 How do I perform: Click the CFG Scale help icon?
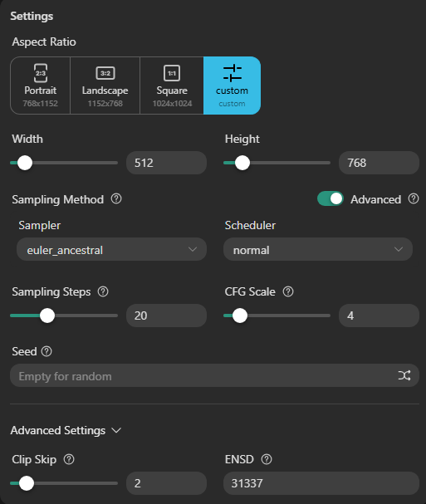[x=288, y=291]
